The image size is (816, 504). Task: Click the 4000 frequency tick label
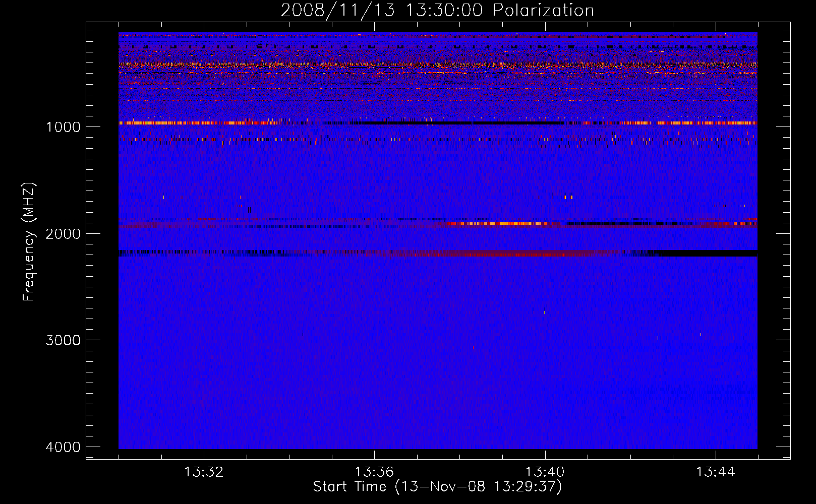(63, 447)
